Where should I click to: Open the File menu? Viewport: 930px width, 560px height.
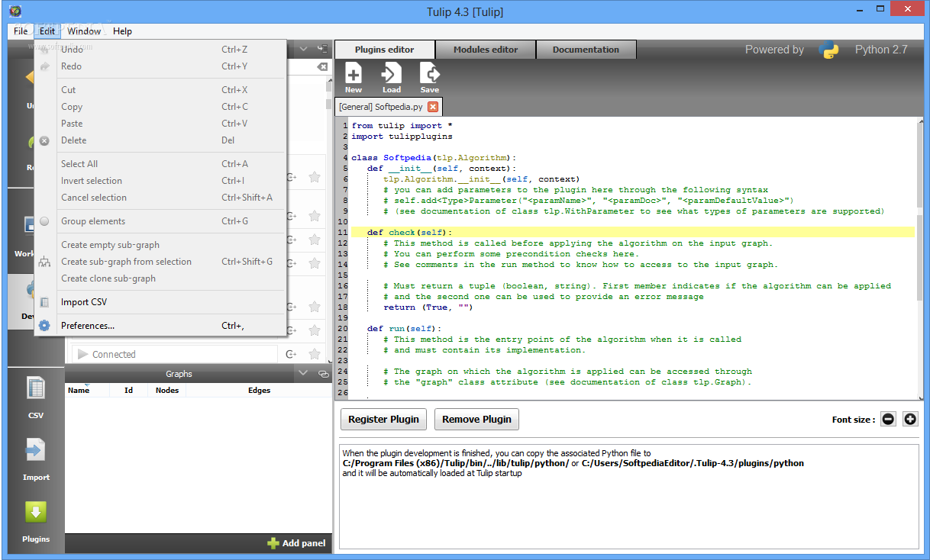[21, 31]
